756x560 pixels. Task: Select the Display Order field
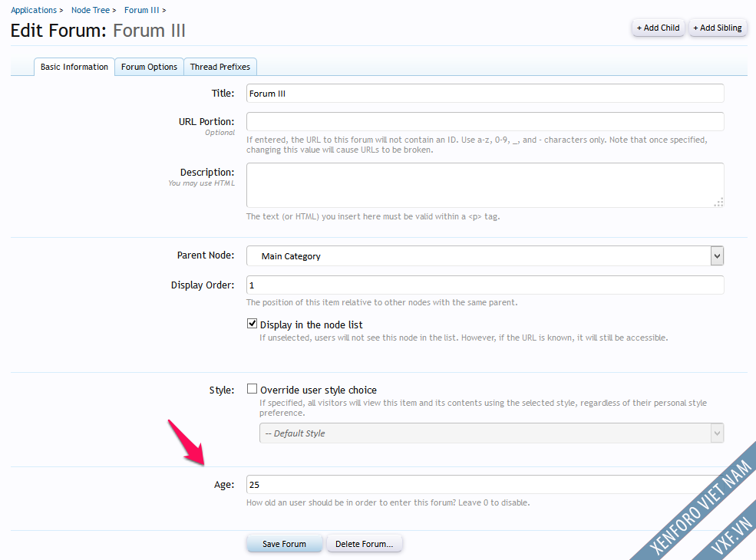(x=484, y=285)
